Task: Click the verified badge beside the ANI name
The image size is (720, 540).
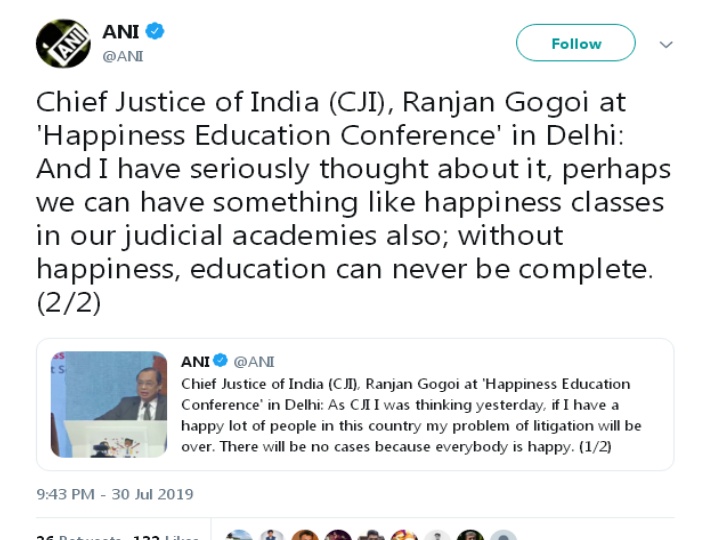Action: click(156, 32)
